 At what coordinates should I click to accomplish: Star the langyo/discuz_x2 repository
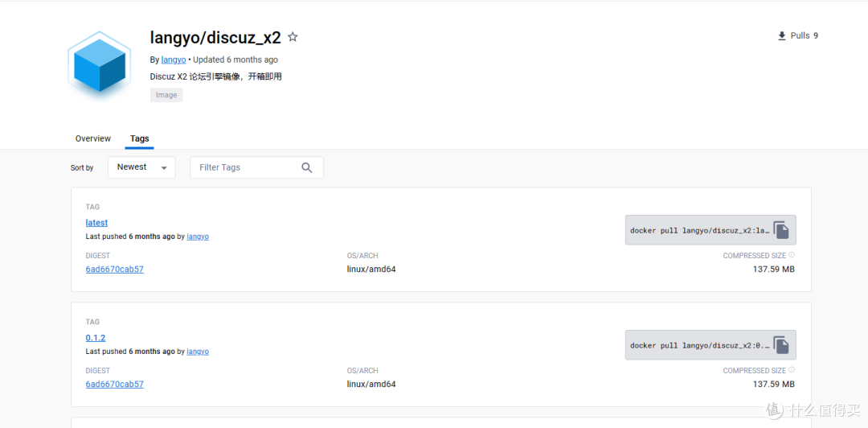point(293,37)
